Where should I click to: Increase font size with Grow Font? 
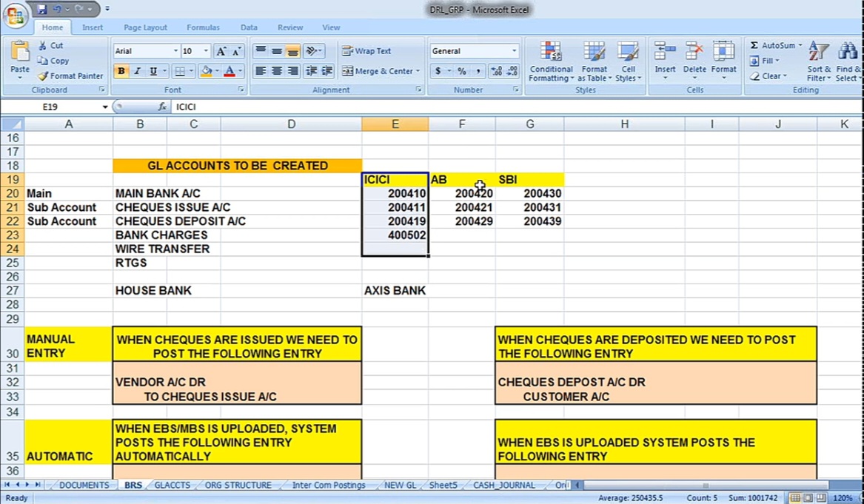[221, 51]
